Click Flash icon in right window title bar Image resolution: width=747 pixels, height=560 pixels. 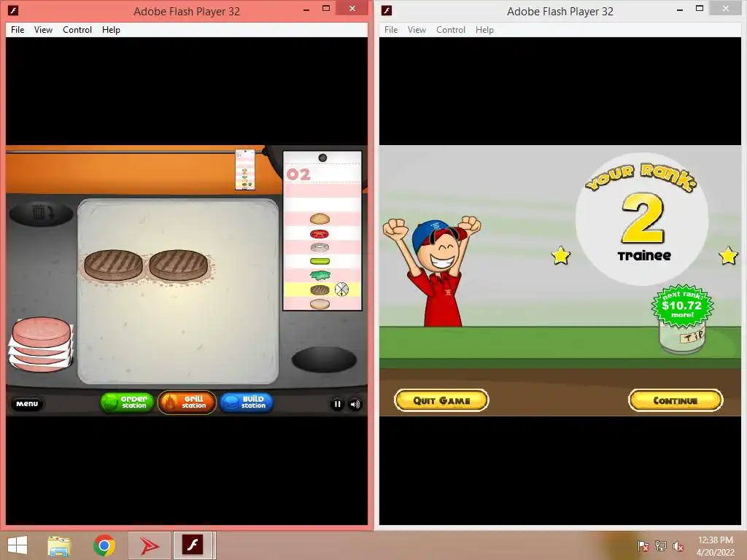[387, 10]
